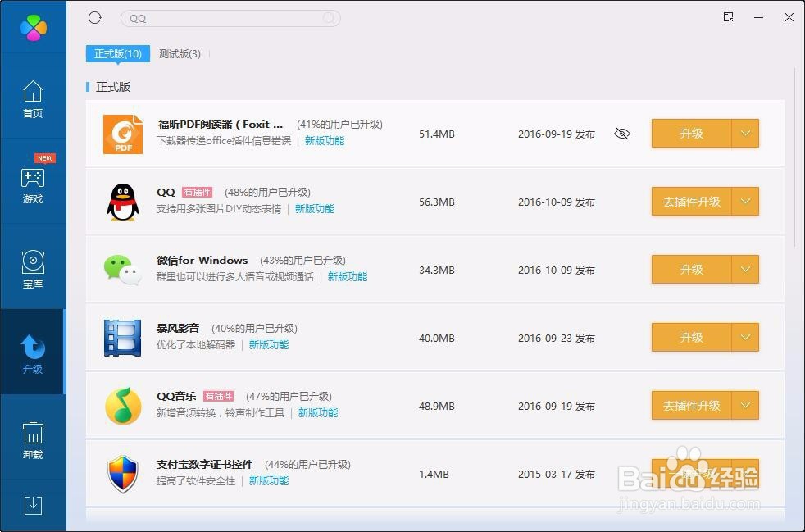The width and height of the screenshot is (805, 532).
Task: Click the 微信 WeChat application icon
Action: click(123, 269)
